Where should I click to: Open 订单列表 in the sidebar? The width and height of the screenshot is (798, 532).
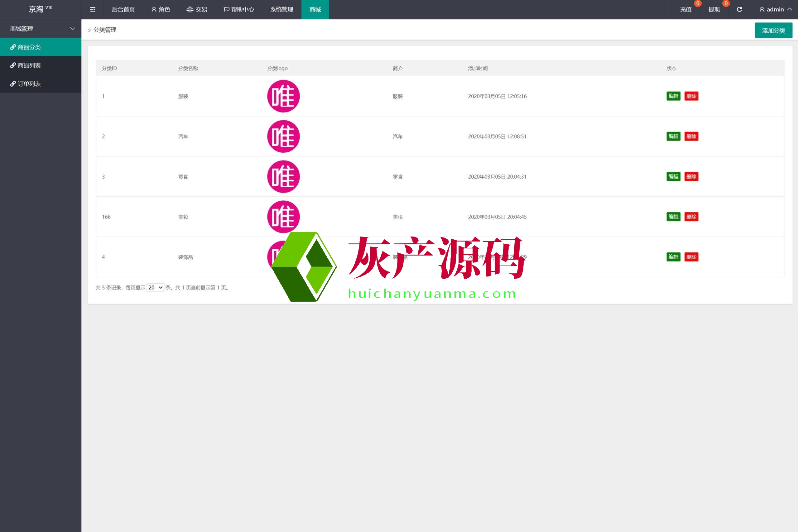click(29, 84)
